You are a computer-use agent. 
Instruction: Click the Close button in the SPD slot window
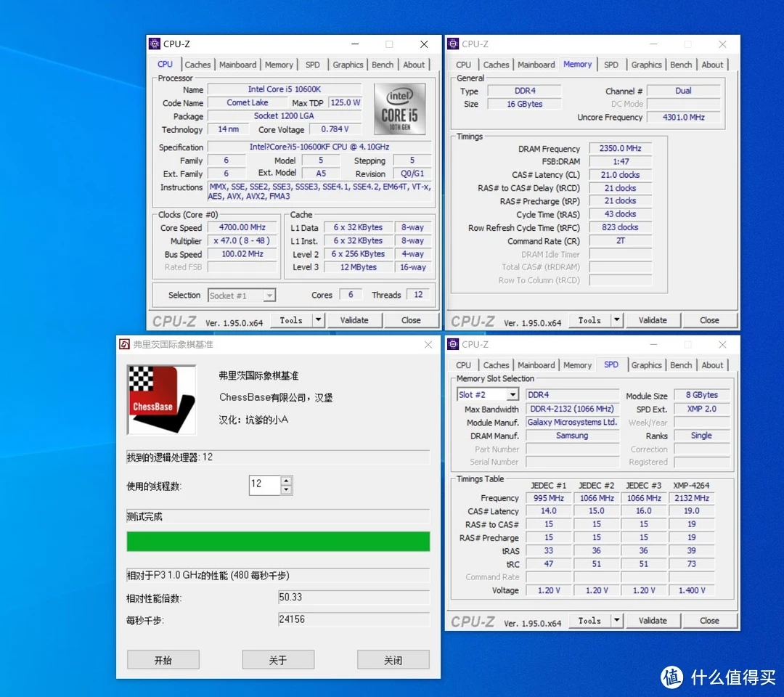709,621
